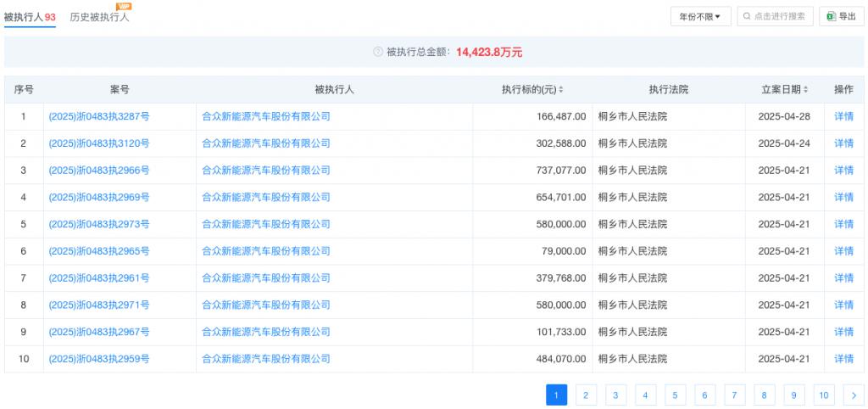Open 详情 for case 执2969号

point(843,198)
